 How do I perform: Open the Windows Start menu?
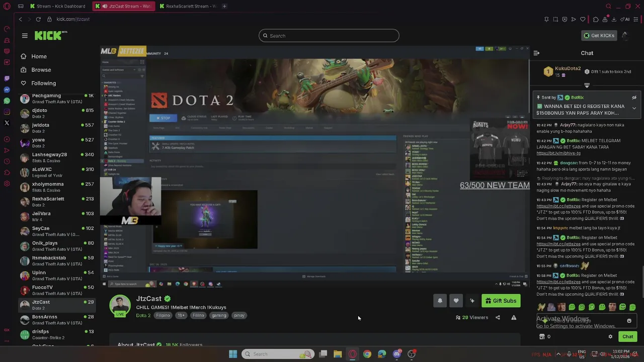[233, 354]
